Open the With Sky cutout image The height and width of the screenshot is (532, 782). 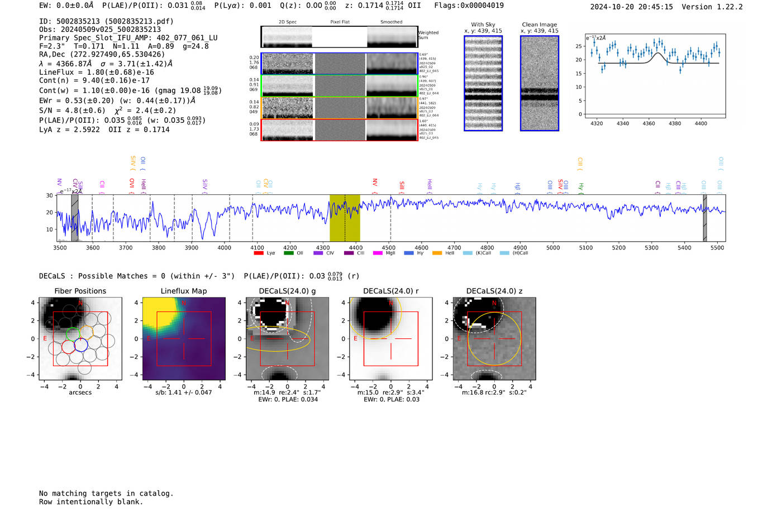coord(483,83)
